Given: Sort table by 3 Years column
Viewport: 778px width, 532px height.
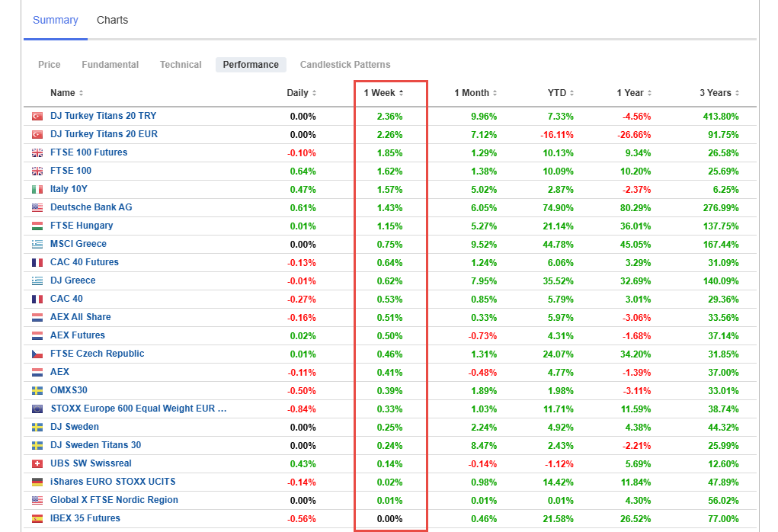Looking at the screenshot, I should pos(719,93).
